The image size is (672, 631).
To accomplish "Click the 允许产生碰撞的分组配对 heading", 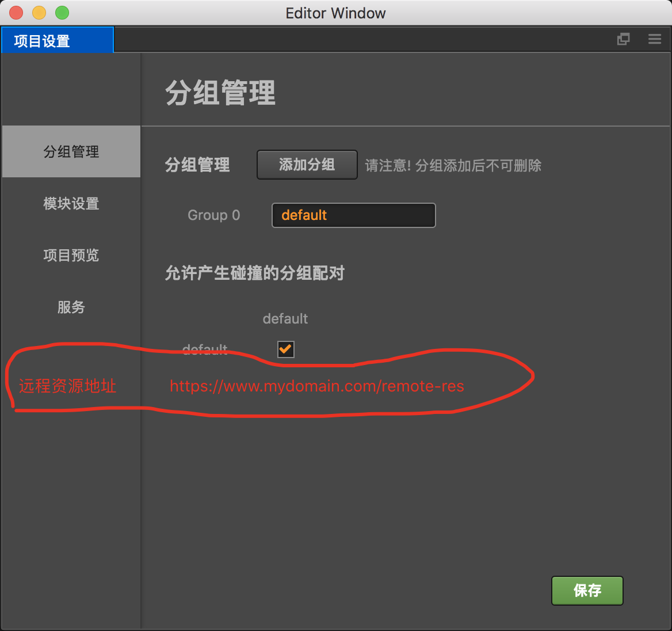I will pos(254,273).
